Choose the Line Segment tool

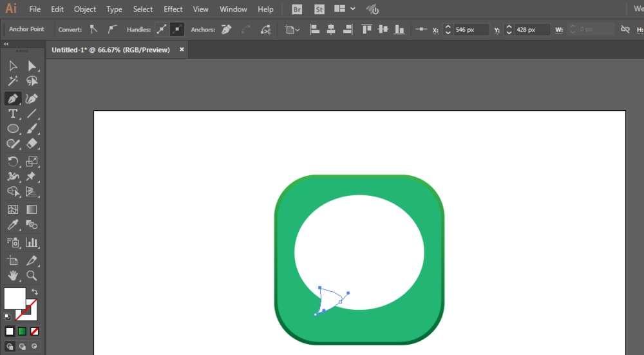(x=32, y=114)
